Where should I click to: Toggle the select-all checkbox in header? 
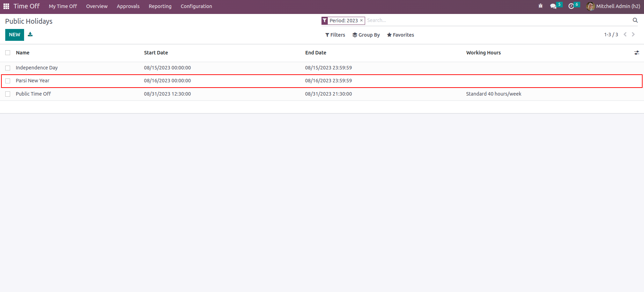click(8, 53)
